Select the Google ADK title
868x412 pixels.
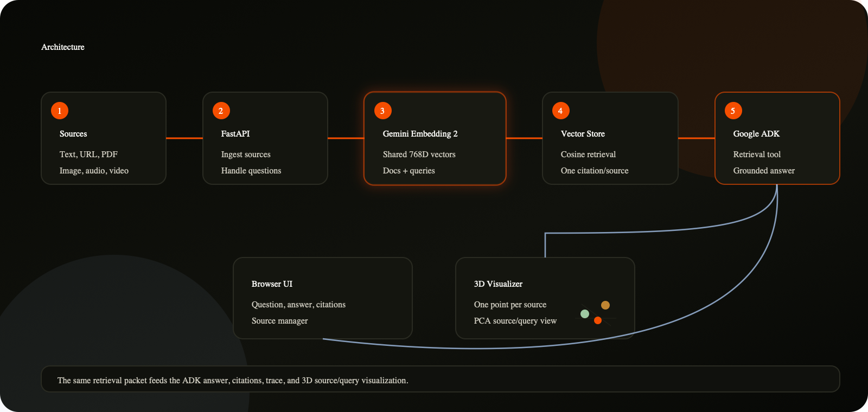click(x=756, y=134)
